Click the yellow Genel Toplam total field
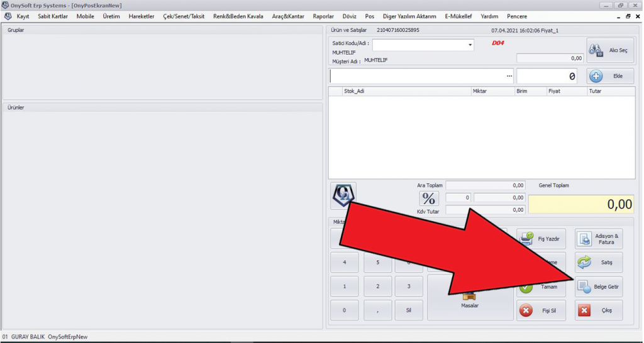The width and height of the screenshot is (644, 343). coord(581,204)
